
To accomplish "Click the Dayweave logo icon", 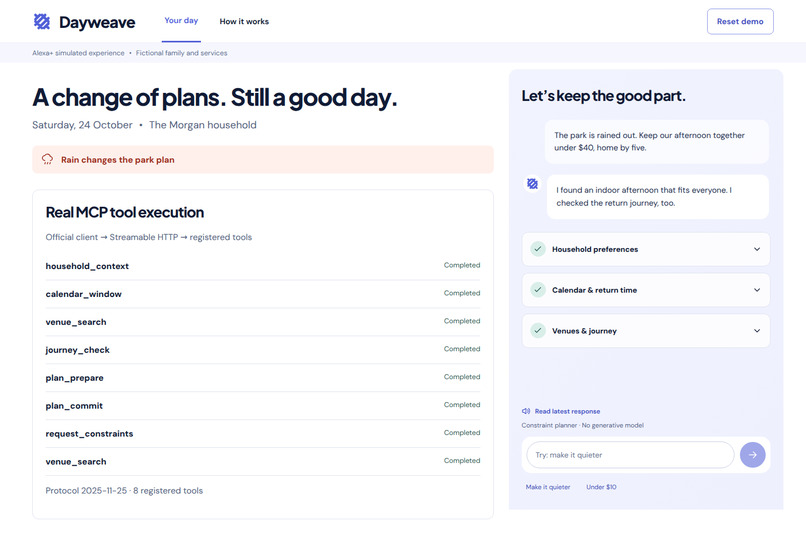I will [42, 22].
